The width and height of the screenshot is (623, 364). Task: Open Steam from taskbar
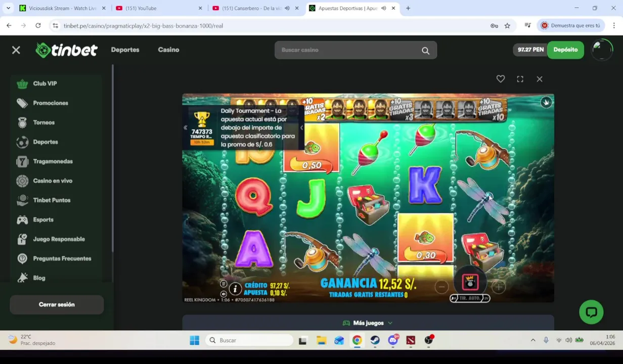[375, 340]
